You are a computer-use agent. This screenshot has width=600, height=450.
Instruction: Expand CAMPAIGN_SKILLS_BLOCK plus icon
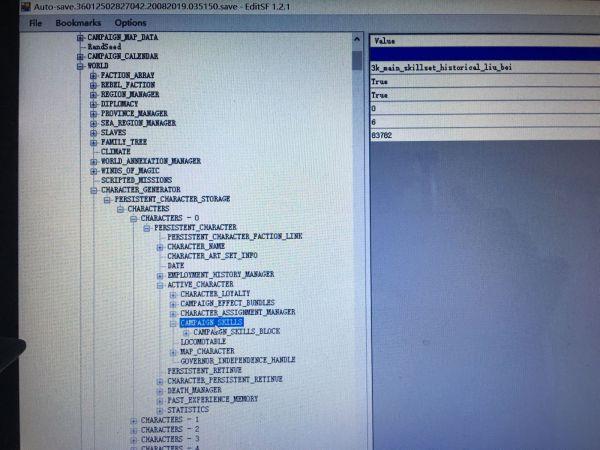185,332
